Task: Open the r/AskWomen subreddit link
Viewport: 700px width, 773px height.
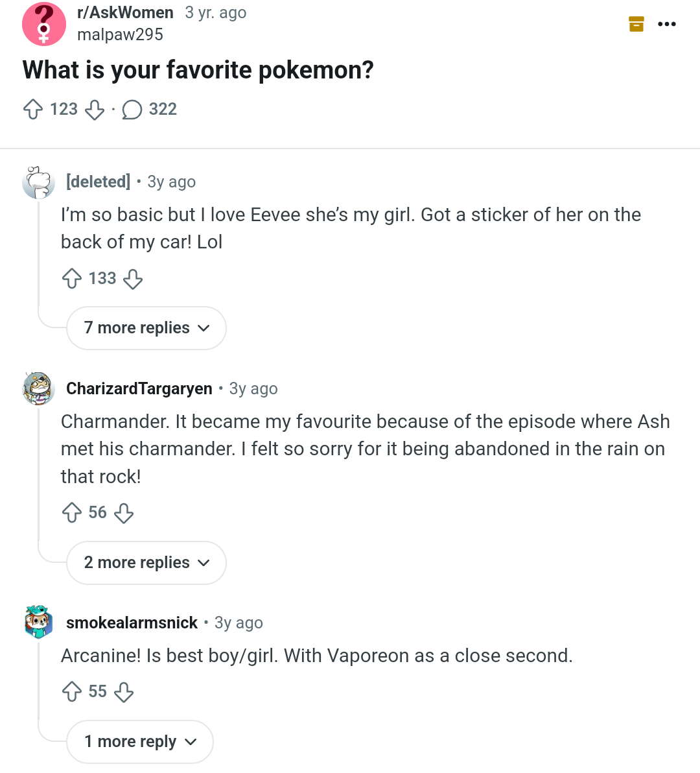Action: [x=125, y=13]
